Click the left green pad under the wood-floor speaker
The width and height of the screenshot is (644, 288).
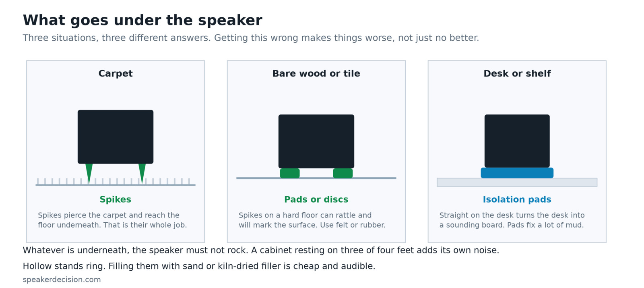click(x=290, y=173)
